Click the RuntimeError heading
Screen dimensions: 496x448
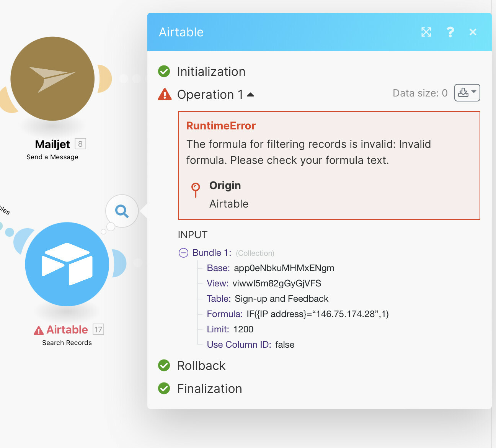[221, 126]
